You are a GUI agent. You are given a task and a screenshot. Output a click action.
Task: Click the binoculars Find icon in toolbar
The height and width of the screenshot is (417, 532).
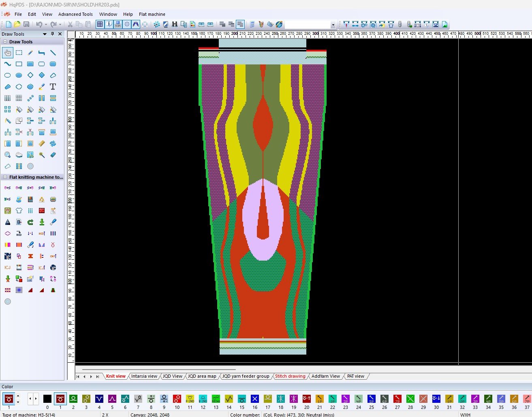point(175,24)
